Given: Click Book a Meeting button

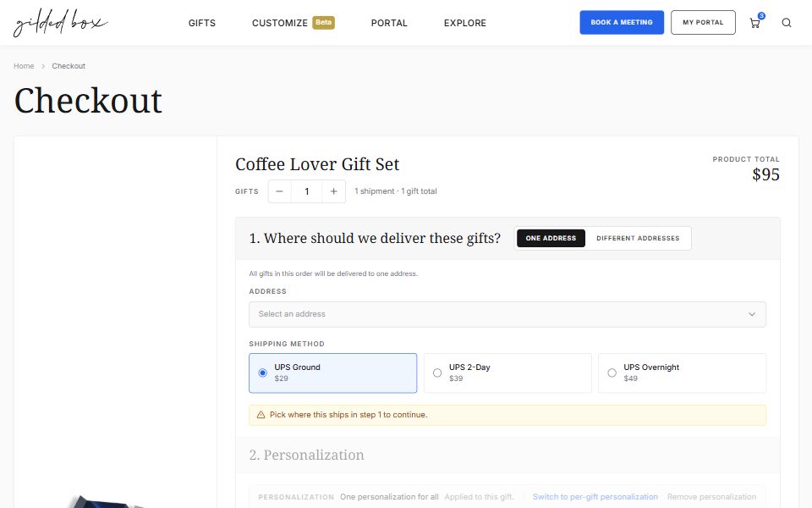Looking at the screenshot, I should click(622, 22).
